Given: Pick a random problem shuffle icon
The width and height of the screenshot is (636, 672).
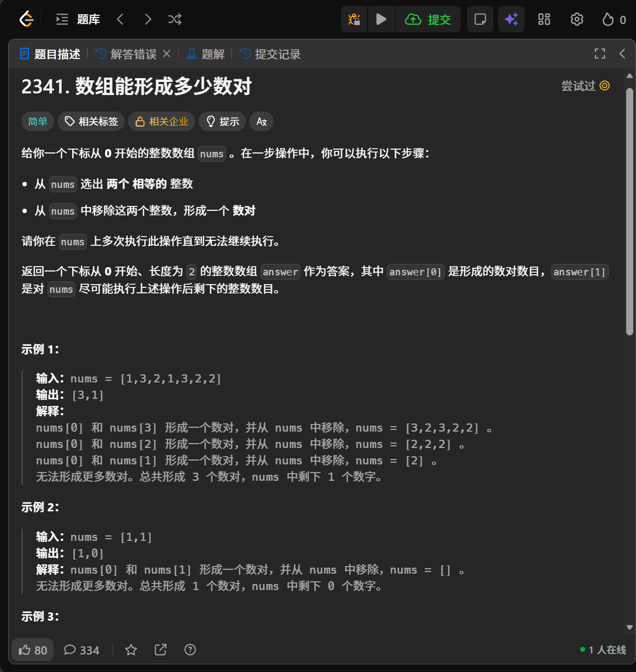Looking at the screenshot, I should [x=175, y=20].
